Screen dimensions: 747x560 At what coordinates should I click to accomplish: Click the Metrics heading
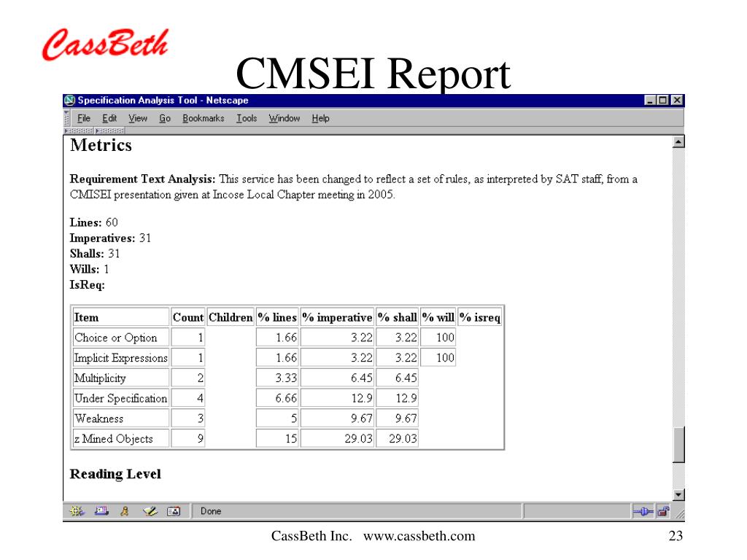(101, 145)
